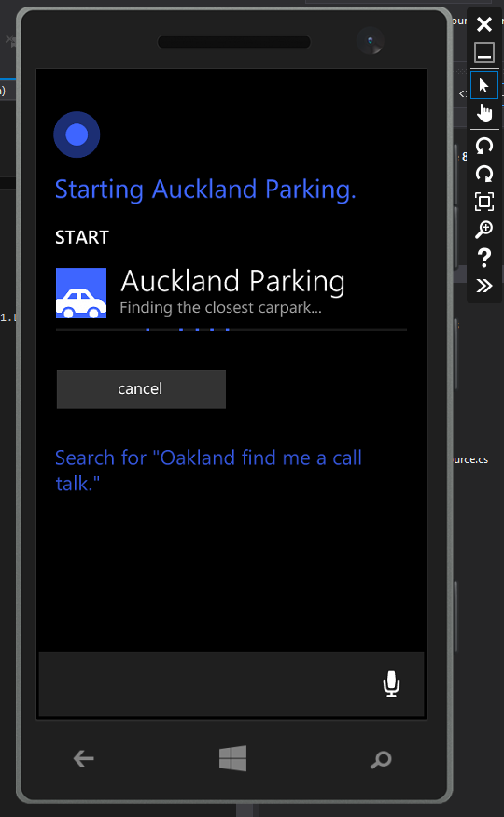Click the "Starting Auckland Parking." heading

pyautogui.click(x=205, y=190)
